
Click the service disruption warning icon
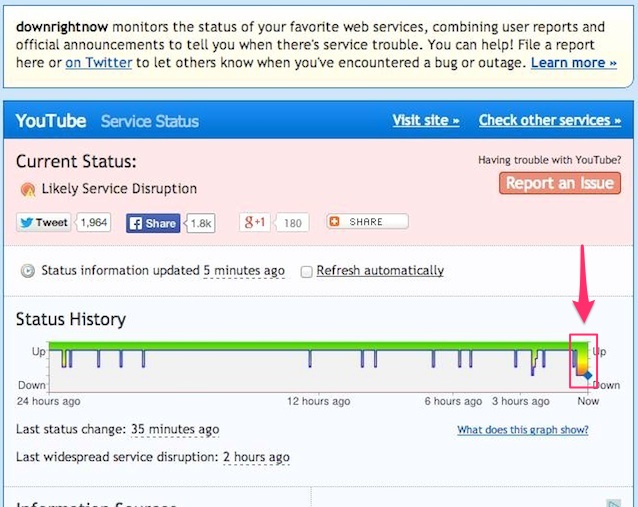(28, 190)
